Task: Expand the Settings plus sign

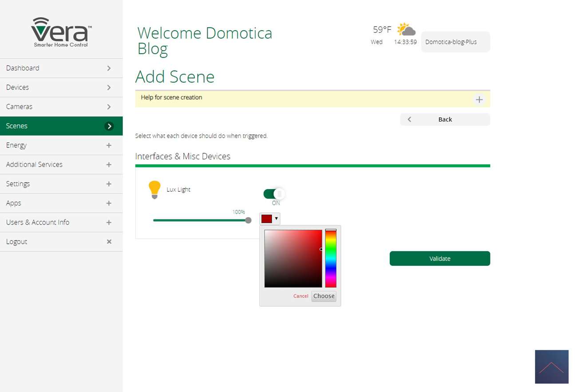Action: pos(109,184)
